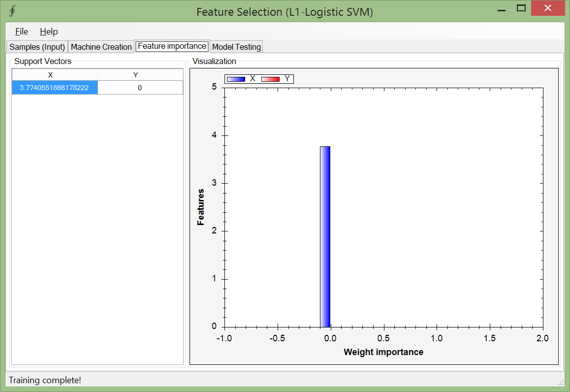The image size is (570, 392).
Task: Click the blue X legend swatch
Action: click(x=236, y=79)
